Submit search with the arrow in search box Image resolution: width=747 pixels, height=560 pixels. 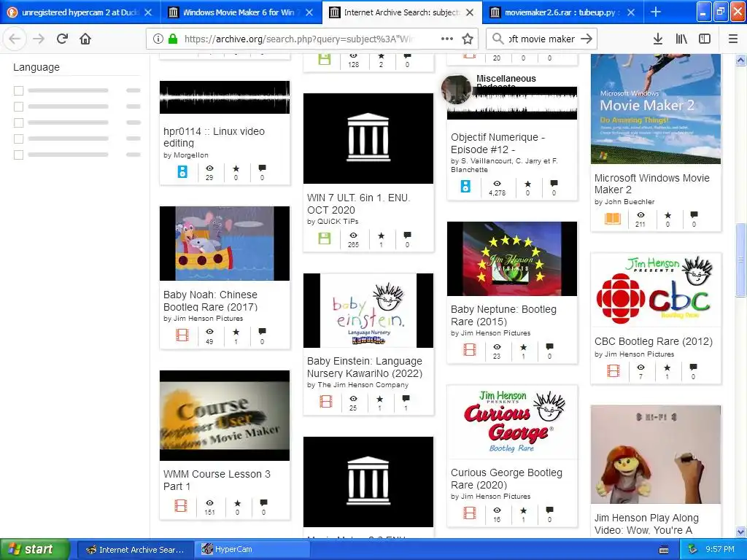coord(587,39)
